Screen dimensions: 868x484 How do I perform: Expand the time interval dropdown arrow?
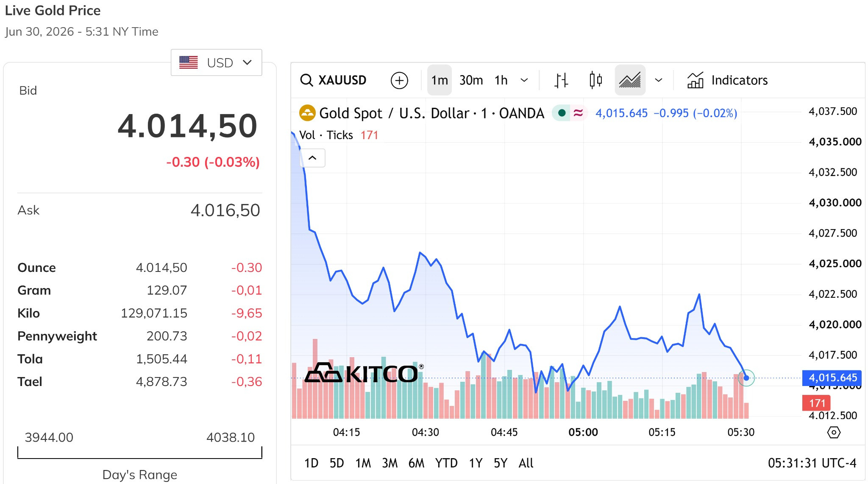tap(524, 80)
